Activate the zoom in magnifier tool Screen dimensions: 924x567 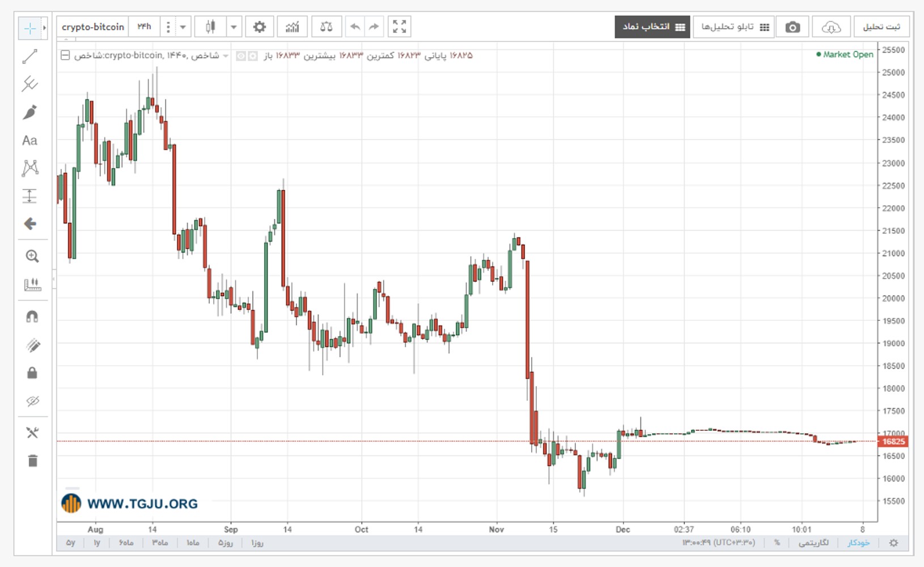tap(32, 256)
